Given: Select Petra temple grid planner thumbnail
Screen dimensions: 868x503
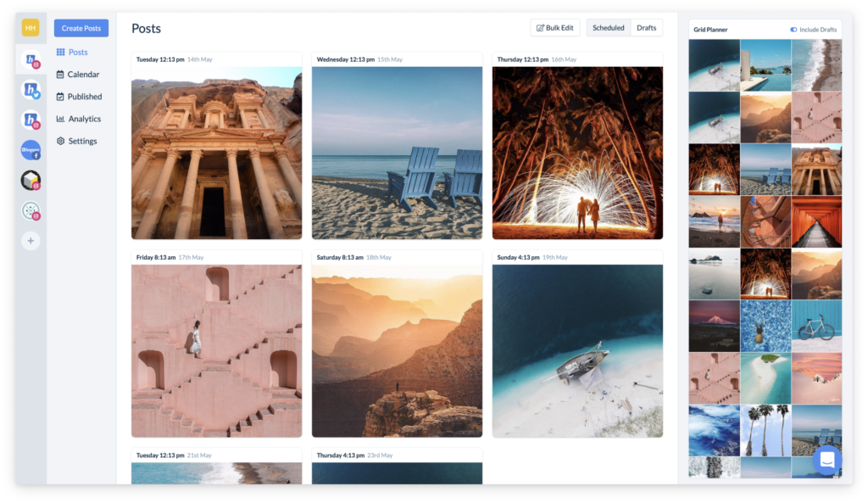Looking at the screenshot, I should (816, 170).
